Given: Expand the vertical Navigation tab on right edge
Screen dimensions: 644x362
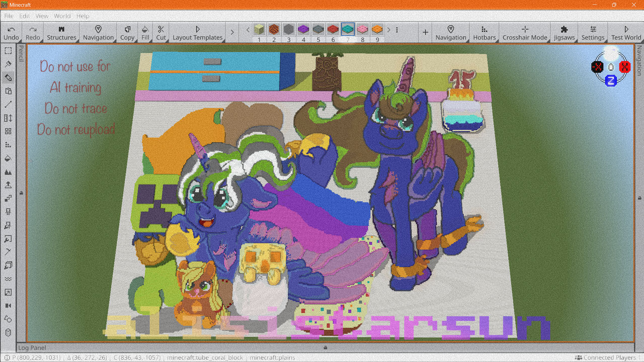Looking at the screenshot, I should click(639, 61).
